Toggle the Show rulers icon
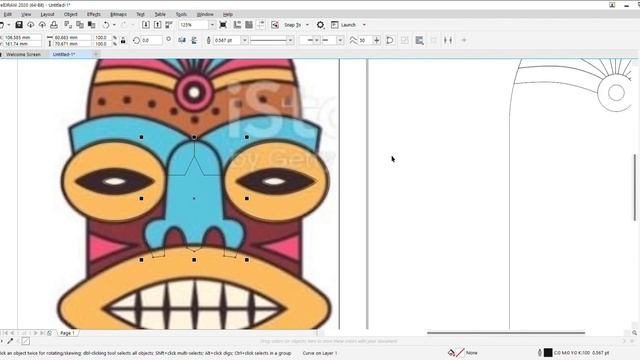640x360 pixels. click(x=237, y=25)
